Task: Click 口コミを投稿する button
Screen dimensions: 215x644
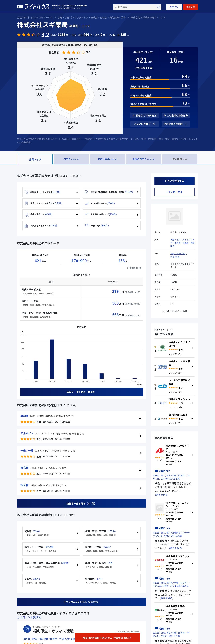Action: point(174,181)
